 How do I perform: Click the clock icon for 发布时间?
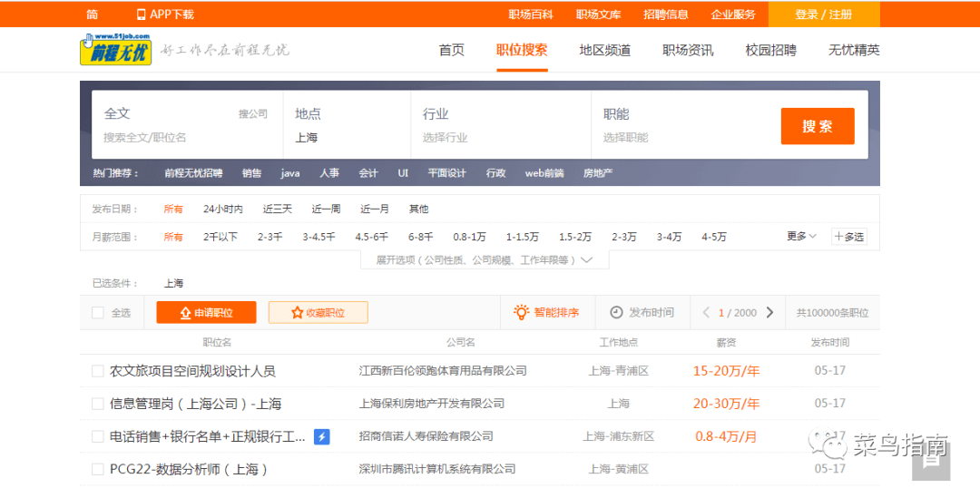[x=616, y=312]
